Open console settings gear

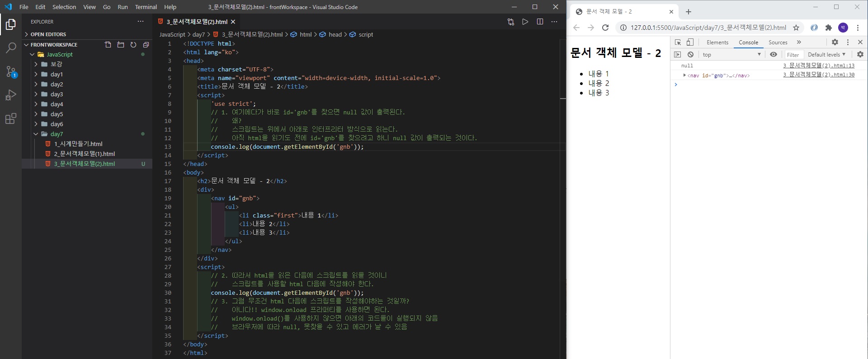[860, 54]
